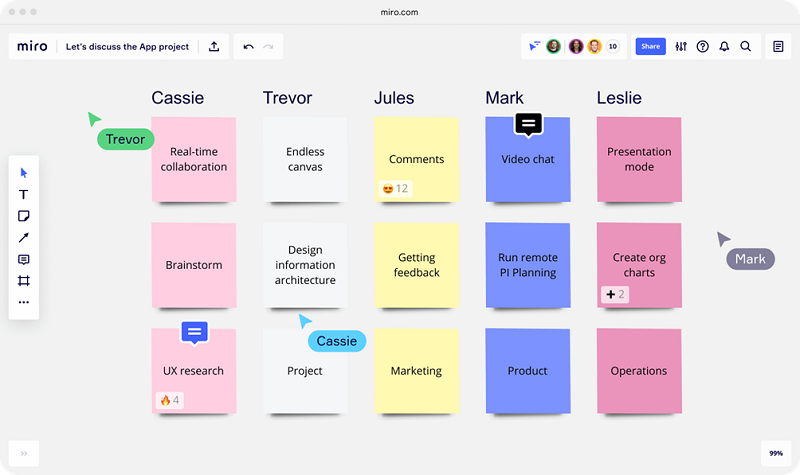Viewport: 800px width, 475px height.
Task: Choose the Text tool in left toolbar
Action: coord(24,195)
